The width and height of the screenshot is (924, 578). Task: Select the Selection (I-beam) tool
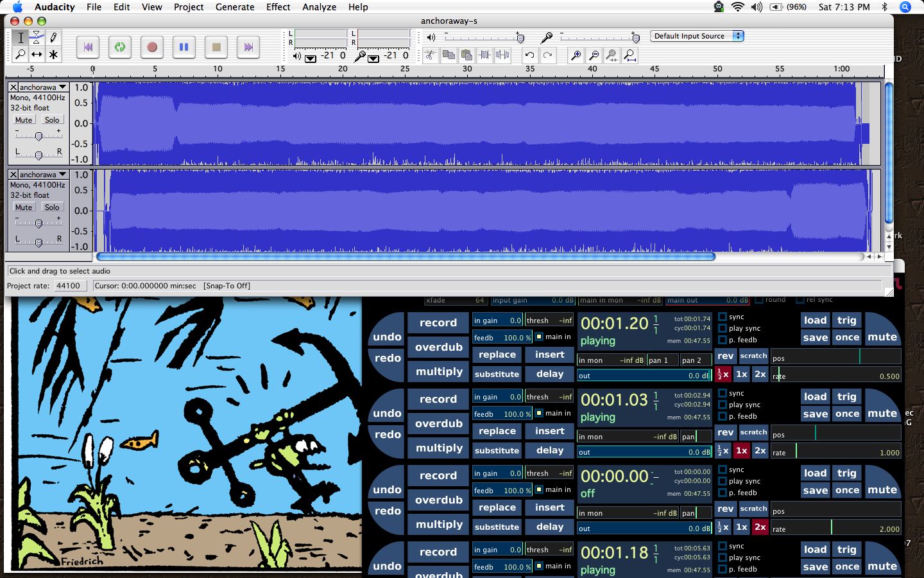click(x=21, y=37)
